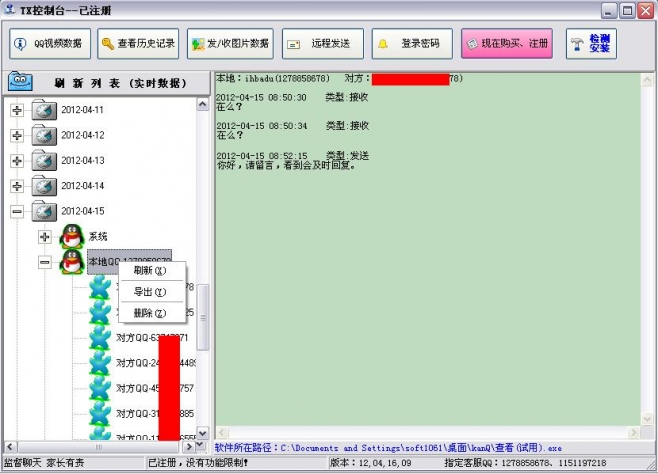Viewport: 658px width, 474px height.
Task: Select the 2012-04-14 date label
Action: click(x=83, y=185)
